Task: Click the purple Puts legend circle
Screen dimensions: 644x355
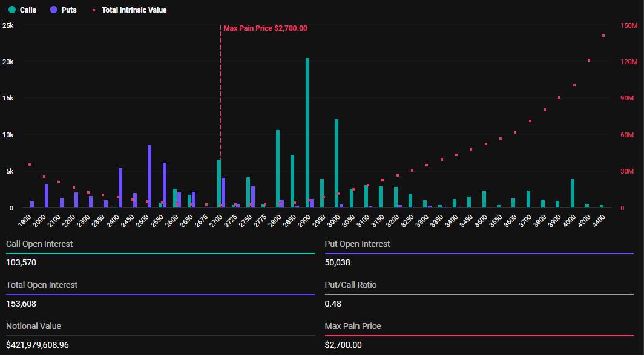Action: pyautogui.click(x=53, y=10)
